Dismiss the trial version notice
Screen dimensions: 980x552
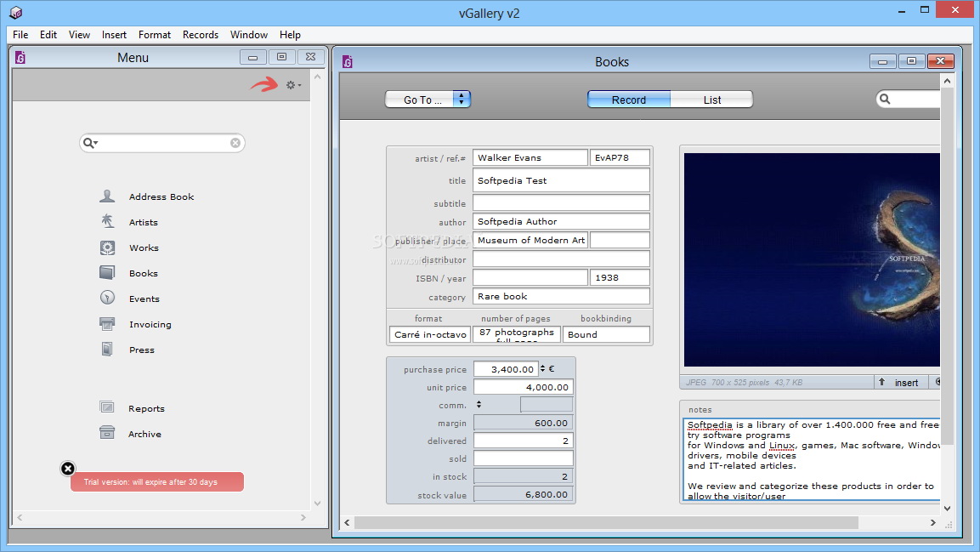pyautogui.click(x=68, y=469)
